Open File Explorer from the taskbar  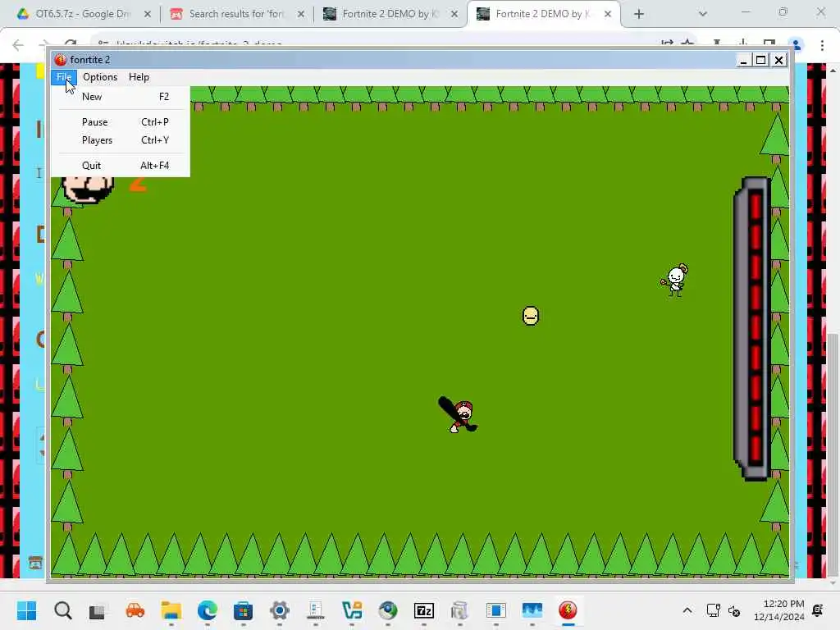pyautogui.click(x=171, y=610)
